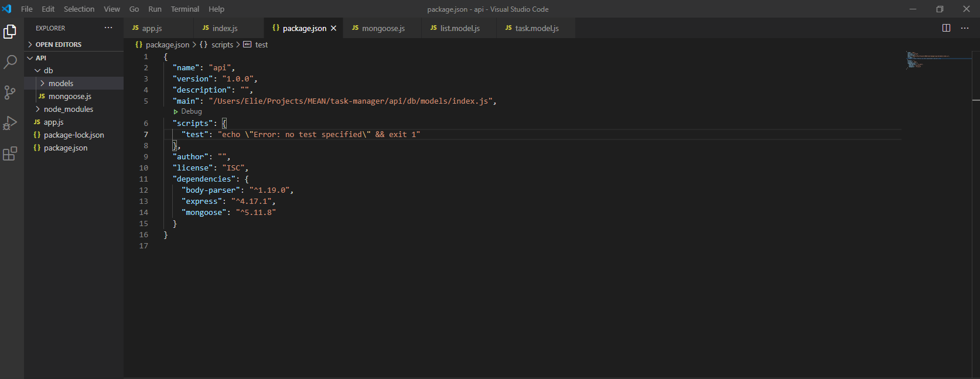Open editor more actions menu
The image size is (980, 379).
pyautogui.click(x=965, y=28)
